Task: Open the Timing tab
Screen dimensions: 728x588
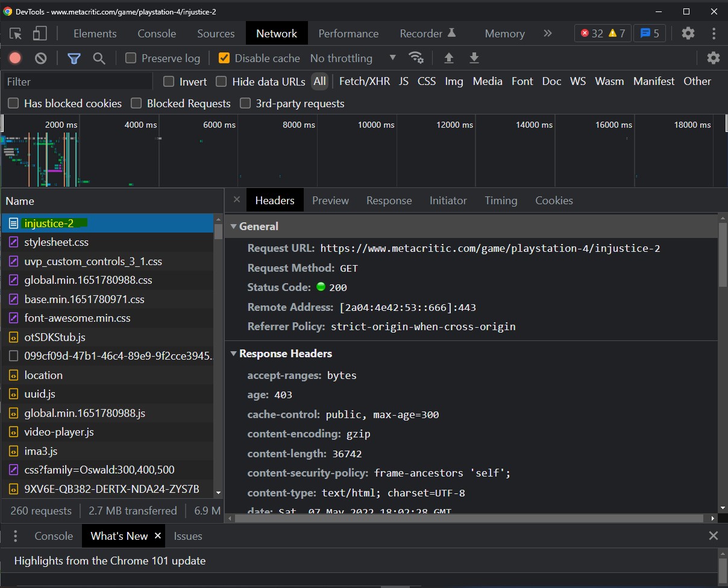Action: [x=501, y=201]
